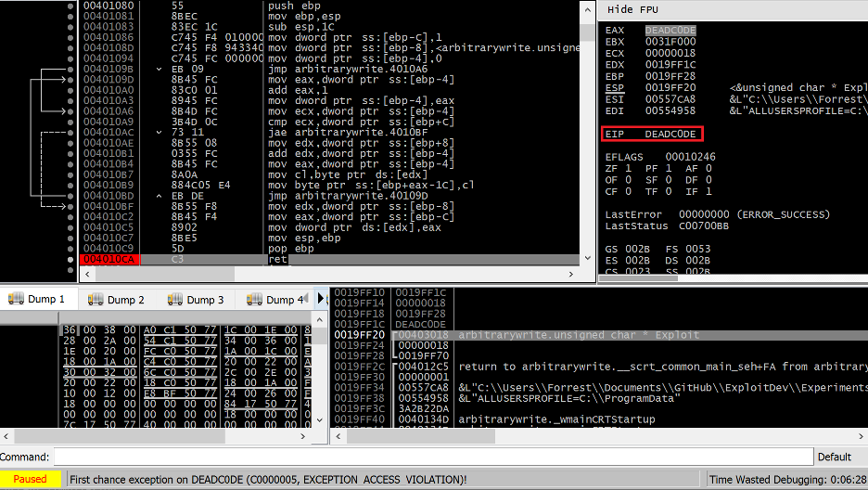Focus the Command input field
The width and height of the screenshot is (868, 490).
coord(431,457)
